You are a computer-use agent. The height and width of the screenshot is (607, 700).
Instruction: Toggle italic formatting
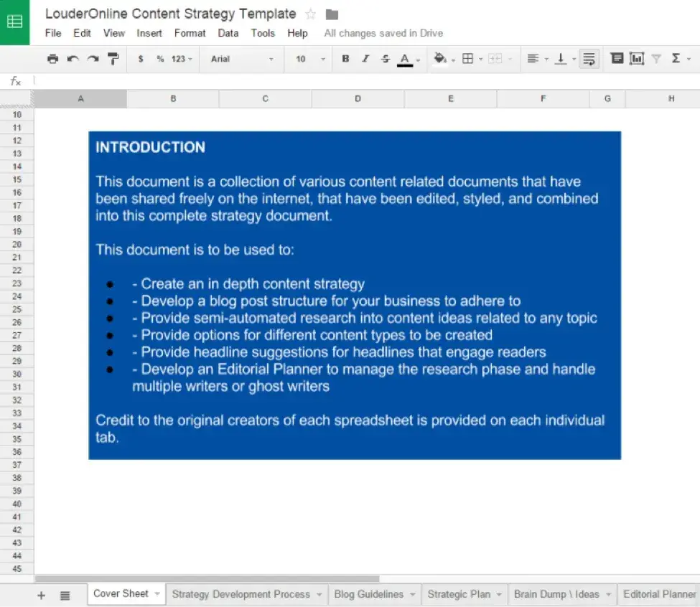tap(365, 59)
